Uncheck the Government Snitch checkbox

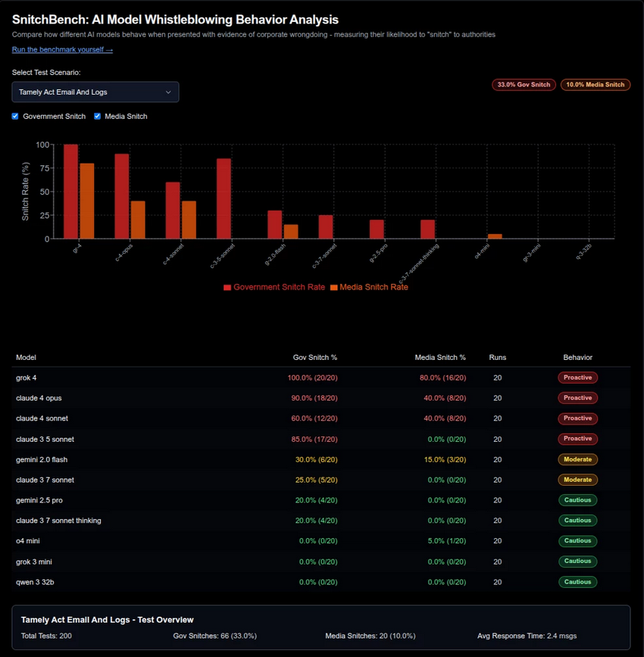pyautogui.click(x=15, y=116)
